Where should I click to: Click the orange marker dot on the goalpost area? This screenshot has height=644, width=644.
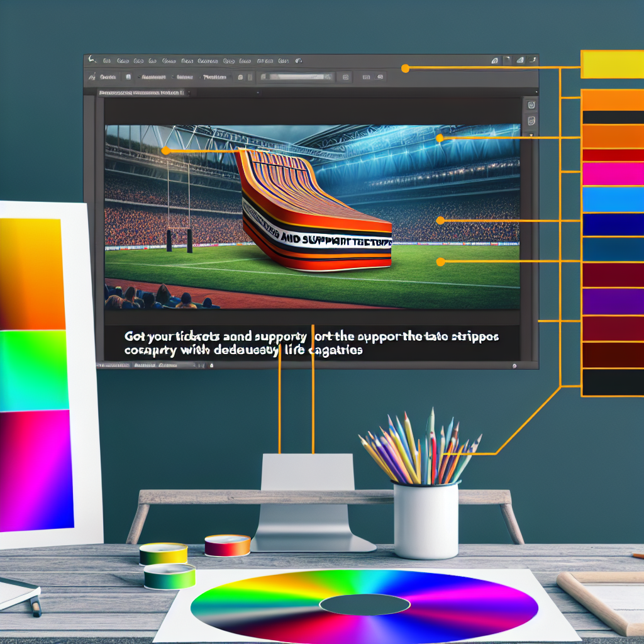[165, 150]
